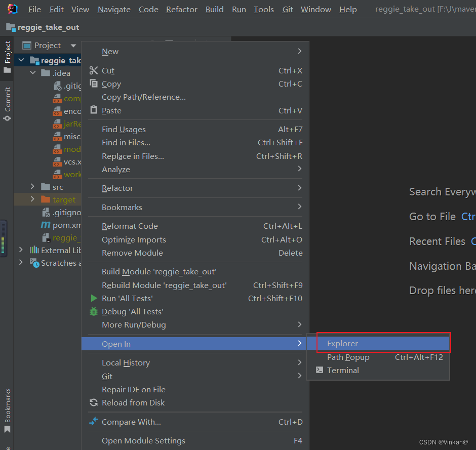Viewport: 476px width, 450px height.
Task: Expand Scratches and Consoles node
Action: pos(21,263)
